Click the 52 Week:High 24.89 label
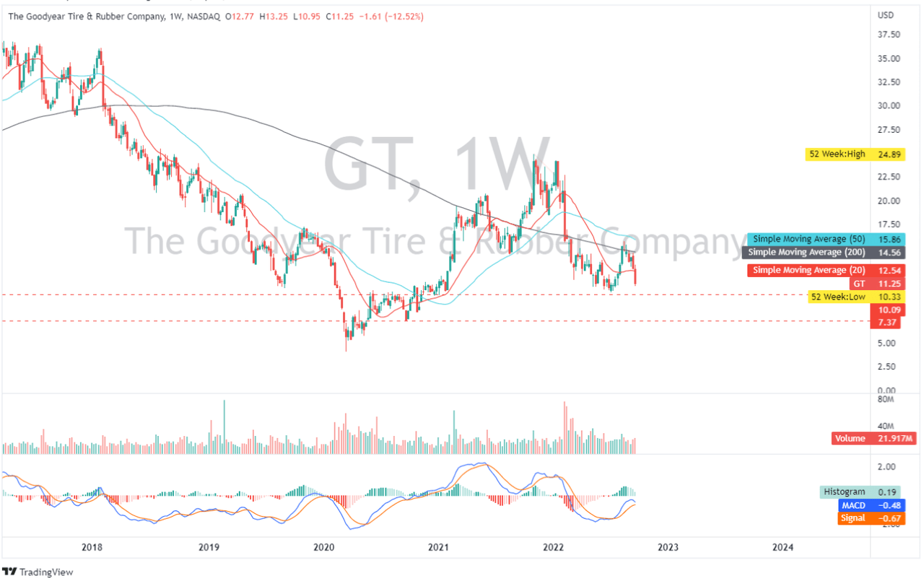The height and width of the screenshot is (581, 924). coord(855,154)
